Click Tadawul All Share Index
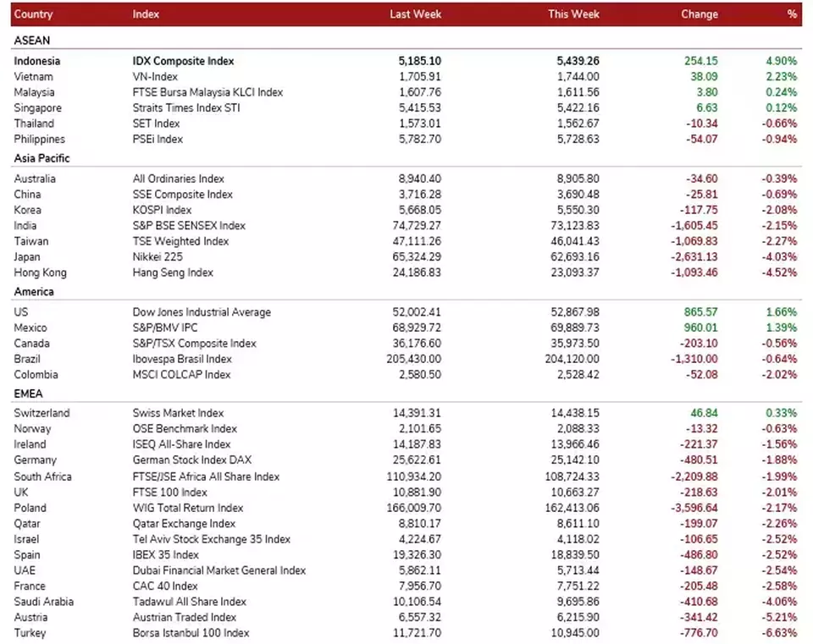 click(x=189, y=601)
